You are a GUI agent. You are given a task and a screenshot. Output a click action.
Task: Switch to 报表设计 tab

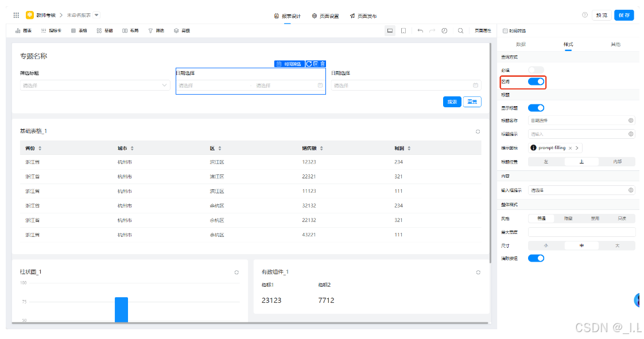point(288,16)
